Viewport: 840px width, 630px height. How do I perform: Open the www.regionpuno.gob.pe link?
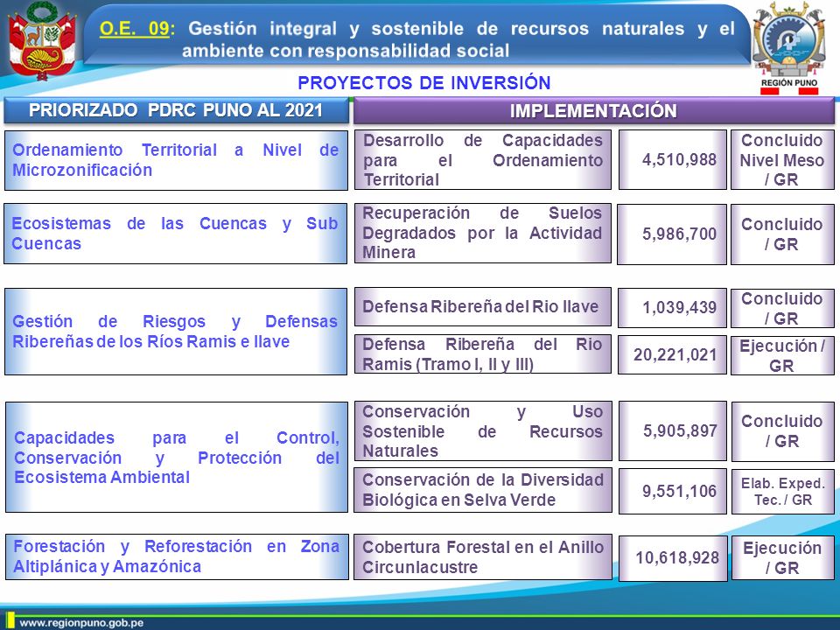click(x=81, y=623)
